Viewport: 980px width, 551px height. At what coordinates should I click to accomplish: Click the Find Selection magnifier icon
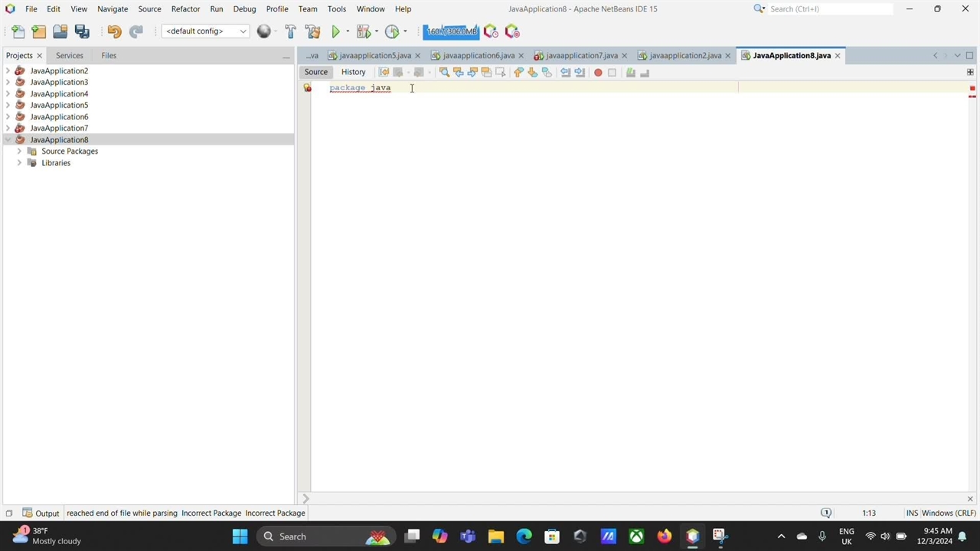pos(444,73)
